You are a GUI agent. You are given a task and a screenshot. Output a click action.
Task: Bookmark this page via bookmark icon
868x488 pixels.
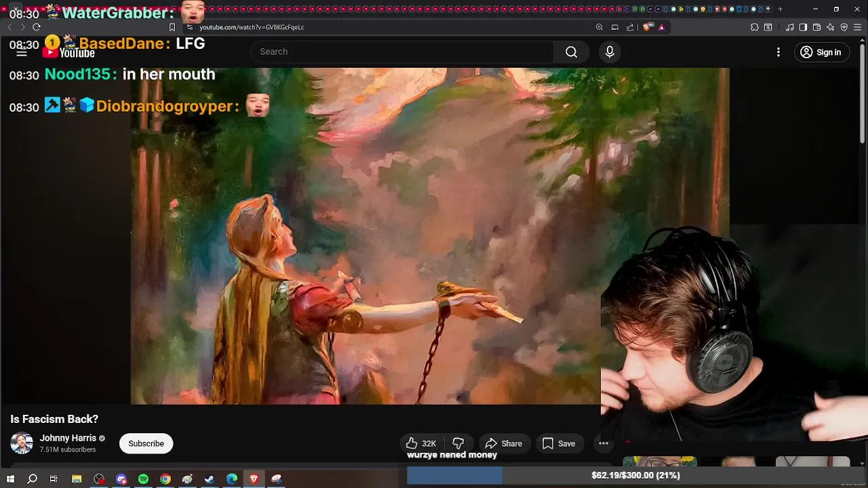[172, 27]
